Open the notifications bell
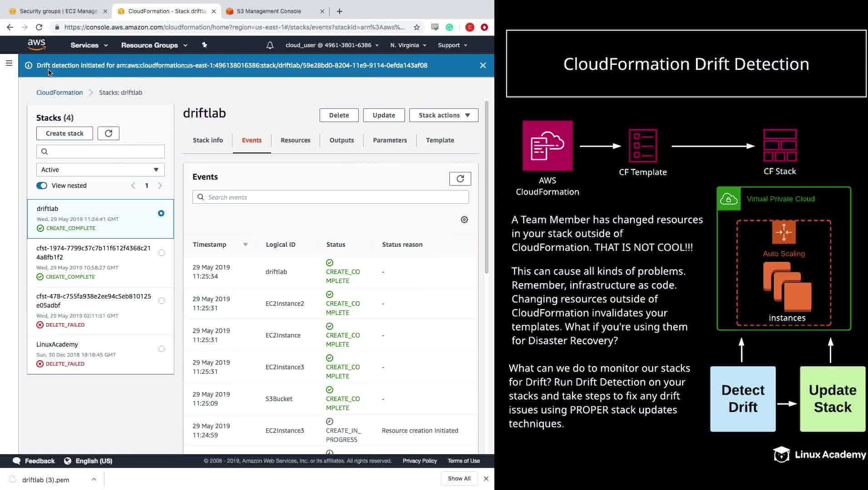868x490 pixels. coord(270,45)
